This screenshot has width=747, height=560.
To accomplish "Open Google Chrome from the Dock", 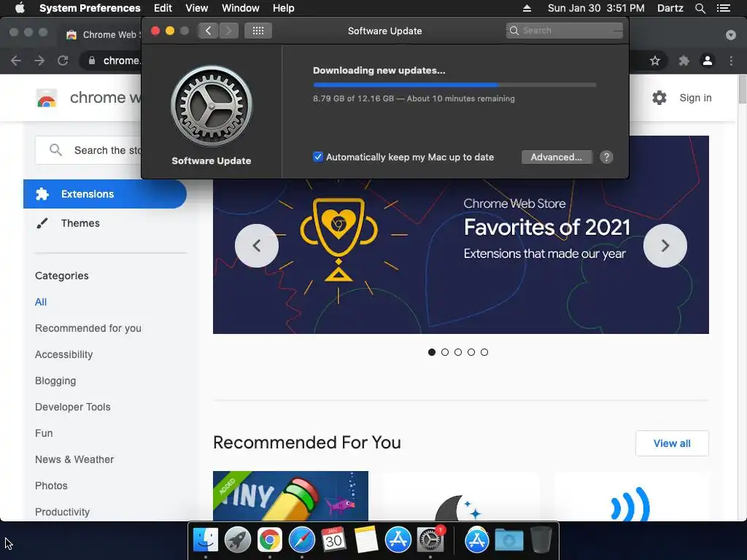I will [x=270, y=540].
